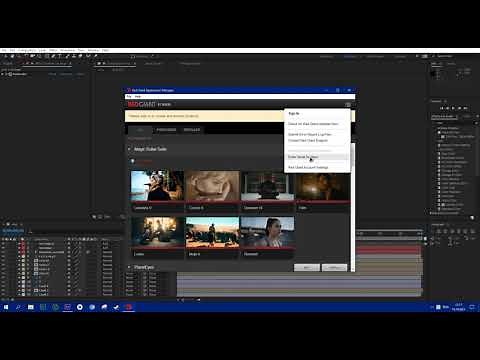This screenshot has height=360, width=480.
Task: Click the active Red Giant taskbar icon
Action: click(x=129, y=307)
